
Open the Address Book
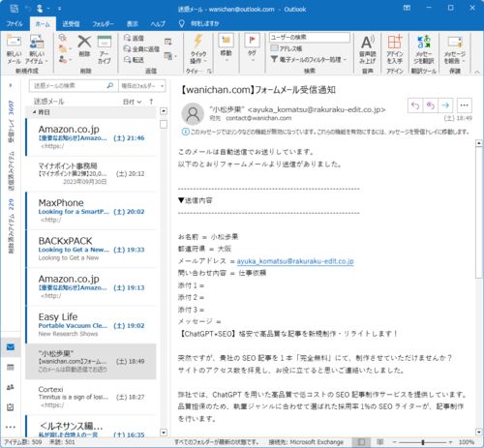(287, 48)
